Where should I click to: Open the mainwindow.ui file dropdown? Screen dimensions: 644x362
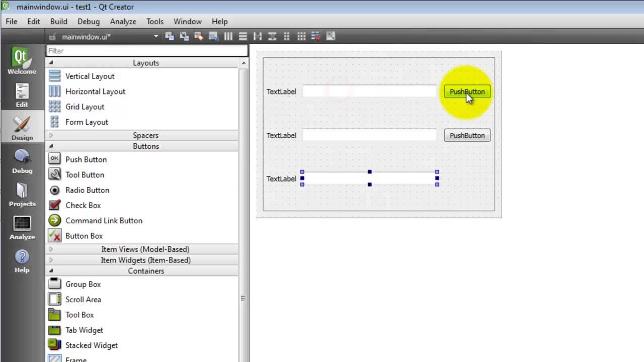pyautogui.click(x=156, y=36)
